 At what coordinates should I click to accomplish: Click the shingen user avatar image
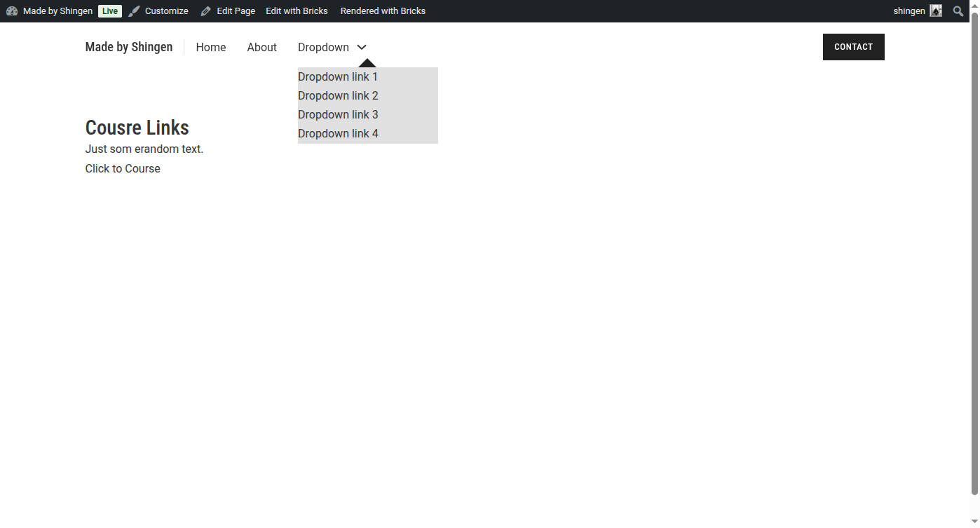(936, 11)
